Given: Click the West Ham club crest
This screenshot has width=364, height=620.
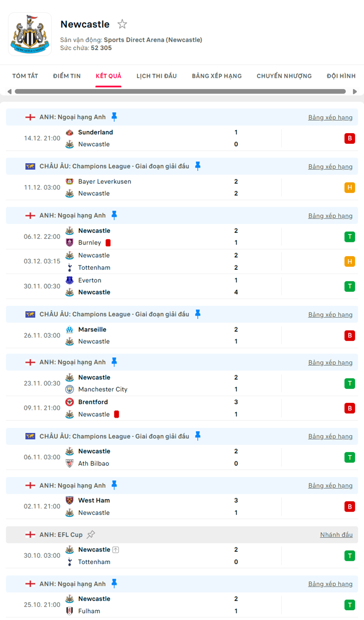Looking at the screenshot, I should tap(69, 500).
